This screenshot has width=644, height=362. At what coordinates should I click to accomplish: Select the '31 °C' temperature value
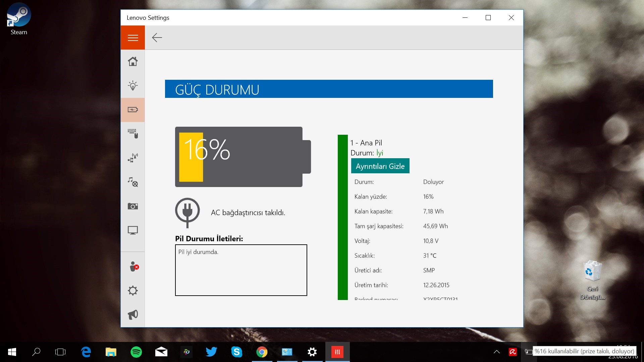pyautogui.click(x=430, y=256)
